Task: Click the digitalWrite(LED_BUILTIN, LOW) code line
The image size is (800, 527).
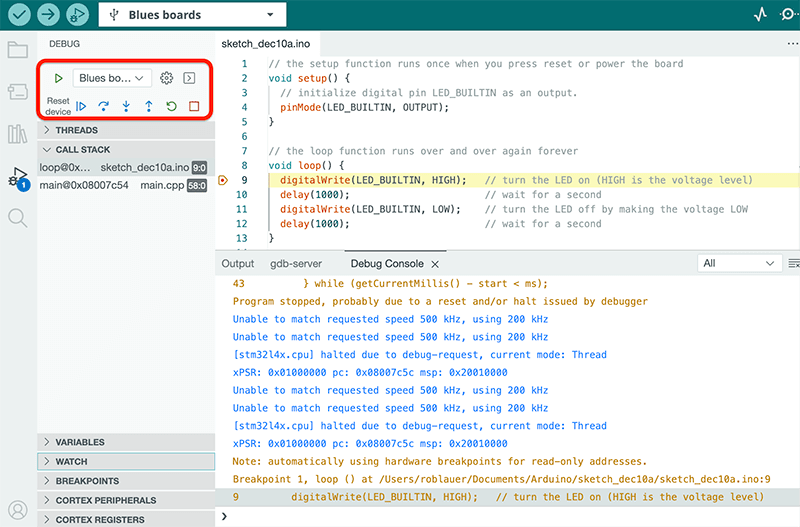Action: click(370, 209)
